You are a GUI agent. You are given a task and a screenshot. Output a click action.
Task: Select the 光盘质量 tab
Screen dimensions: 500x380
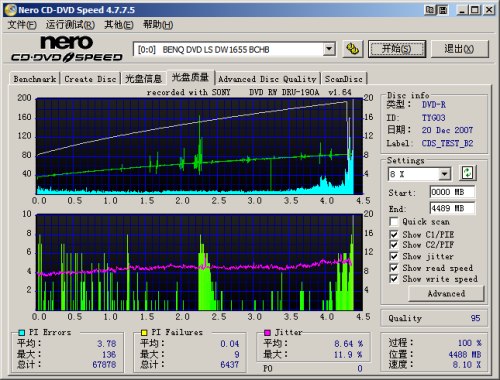(191, 77)
